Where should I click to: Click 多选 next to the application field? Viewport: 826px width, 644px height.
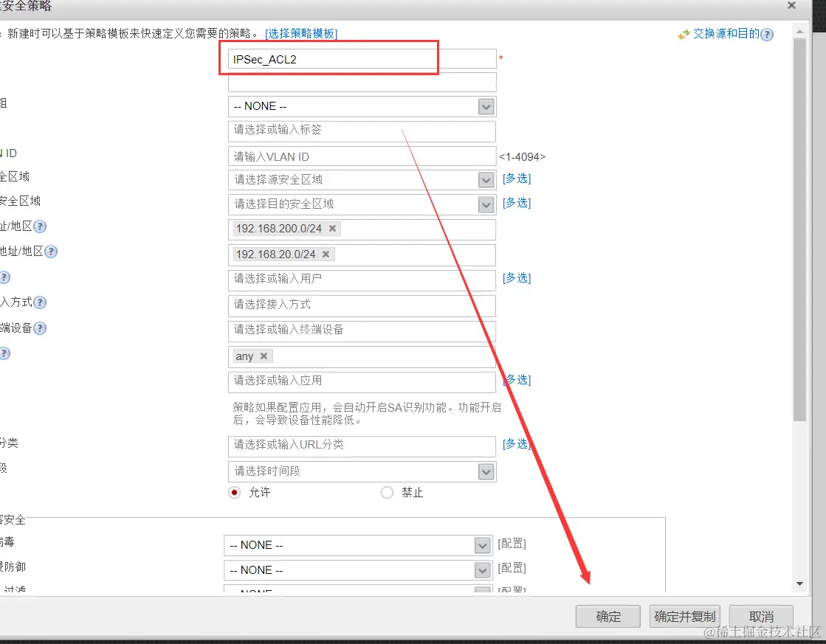coord(517,380)
